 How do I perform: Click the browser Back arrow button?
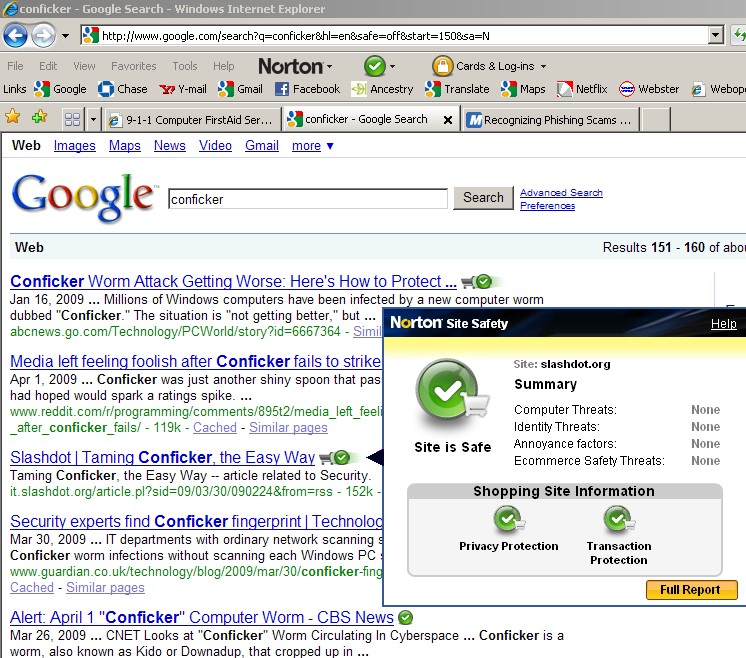tap(15, 36)
